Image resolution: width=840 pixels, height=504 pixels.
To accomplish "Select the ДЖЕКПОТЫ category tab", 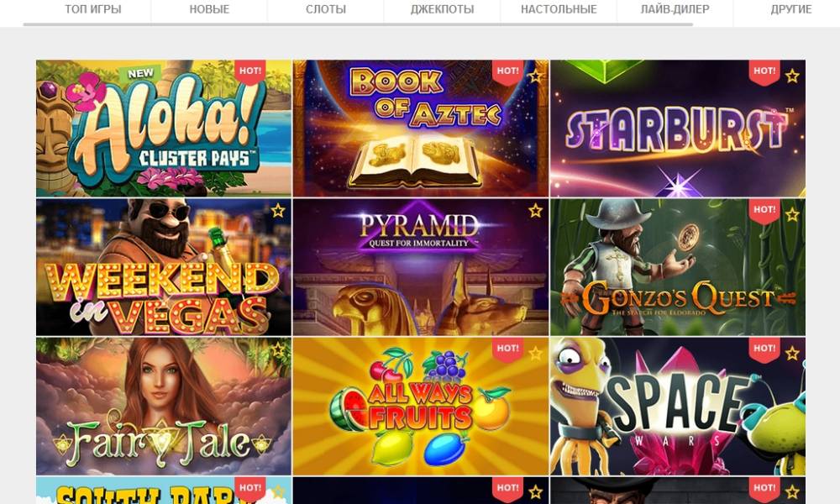I will click(442, 9).
